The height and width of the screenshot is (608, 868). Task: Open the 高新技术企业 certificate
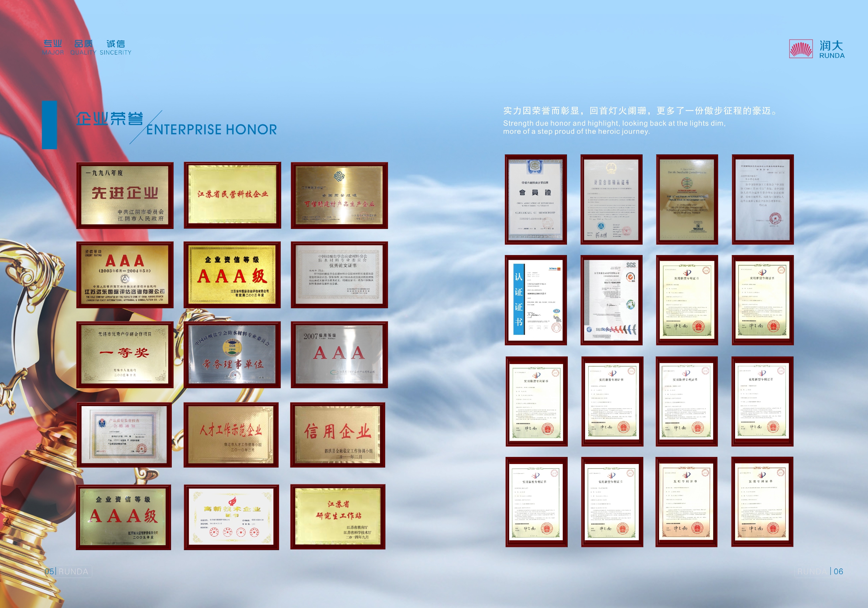[231, 517]
